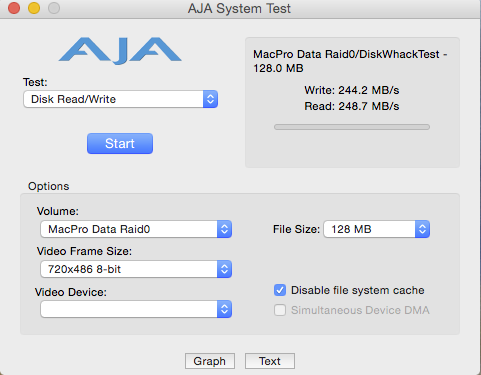
Task: Click the Test: label
Action: (x=35, y=82)
